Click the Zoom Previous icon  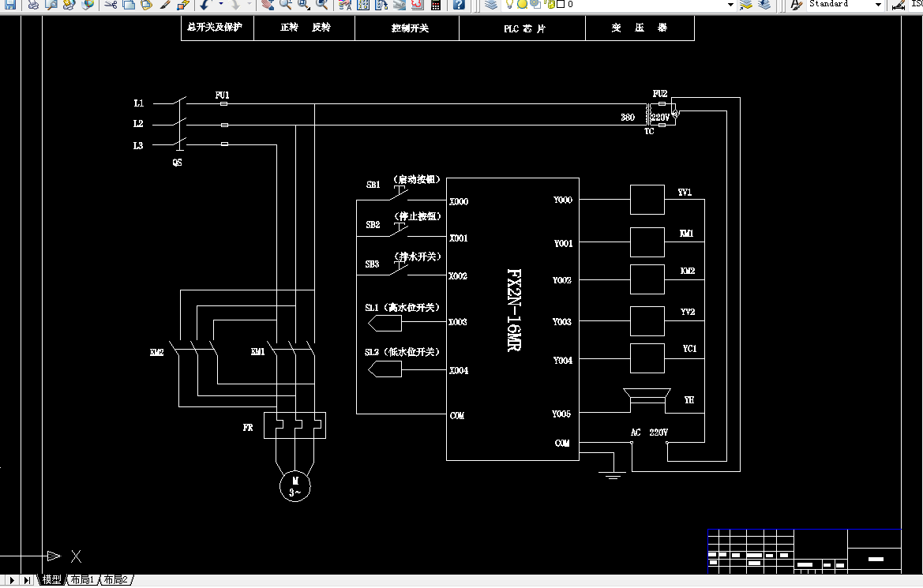pyautogui.click(x=322, y=5)
